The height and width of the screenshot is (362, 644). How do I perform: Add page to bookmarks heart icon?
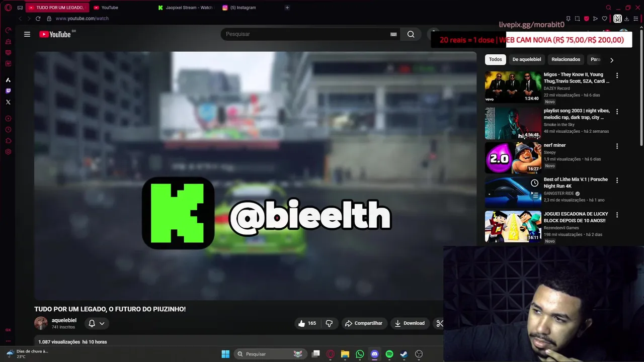604,19
